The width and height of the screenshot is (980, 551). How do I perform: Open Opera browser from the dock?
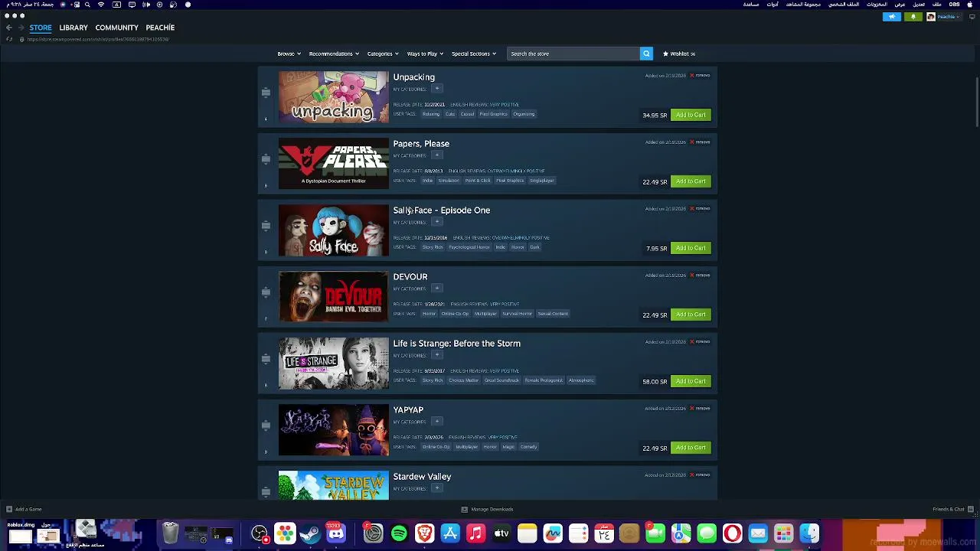[x=732, y=533]
